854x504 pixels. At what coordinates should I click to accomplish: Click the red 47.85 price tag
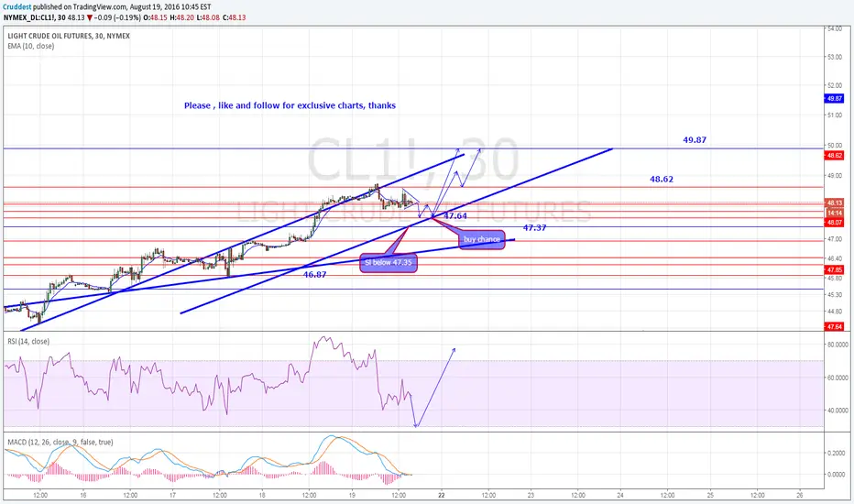click(835, 270)
